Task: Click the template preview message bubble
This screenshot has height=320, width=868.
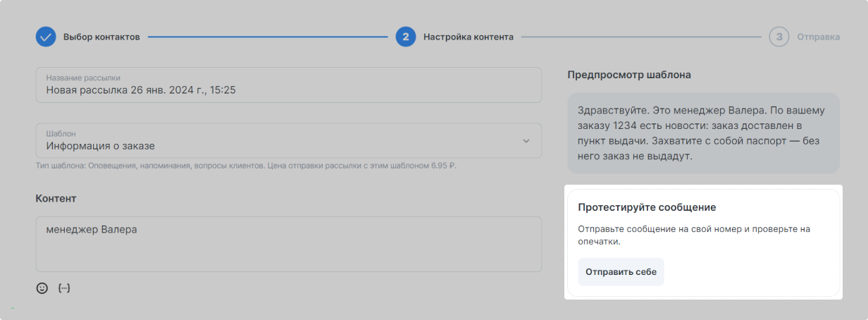Action: coord(703,133)
